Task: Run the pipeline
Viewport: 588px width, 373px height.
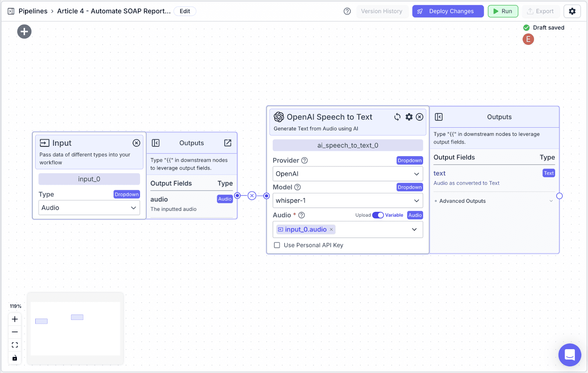Action: (503, 11)
